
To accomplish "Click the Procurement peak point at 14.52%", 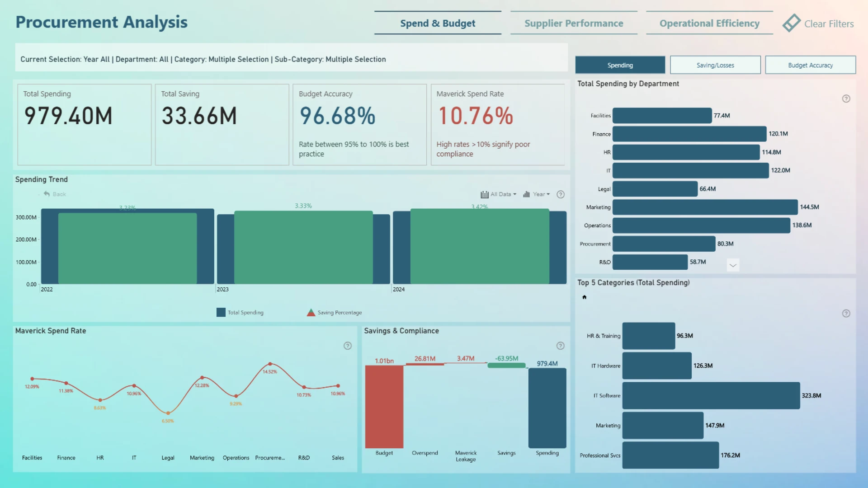I will pos(270,364).
